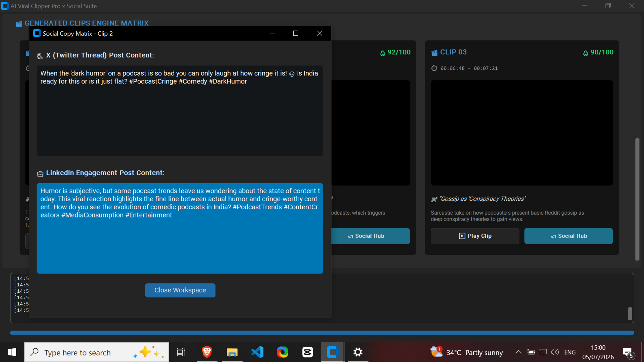
Task: Click the battery icon in system tray
Action: pos(531,352)
